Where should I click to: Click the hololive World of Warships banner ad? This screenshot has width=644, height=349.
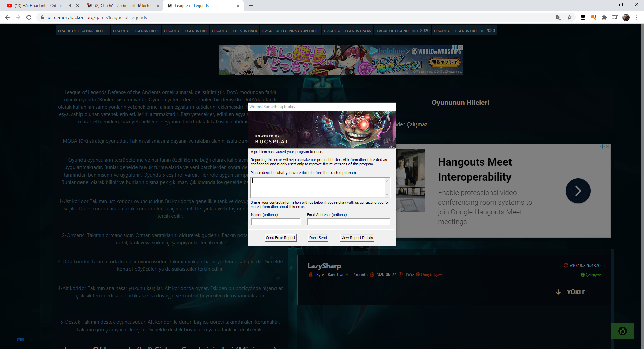(x=340, y=60)
